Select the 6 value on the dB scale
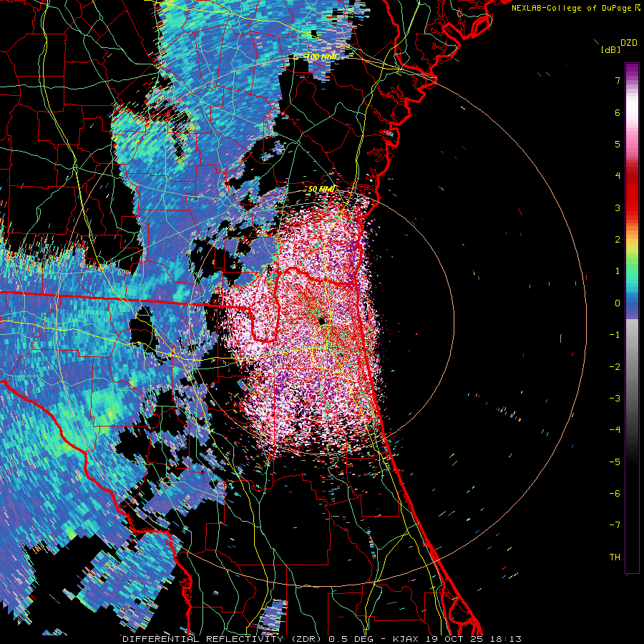The height and width of the screenshot is (644, 644). coord(618,112)
